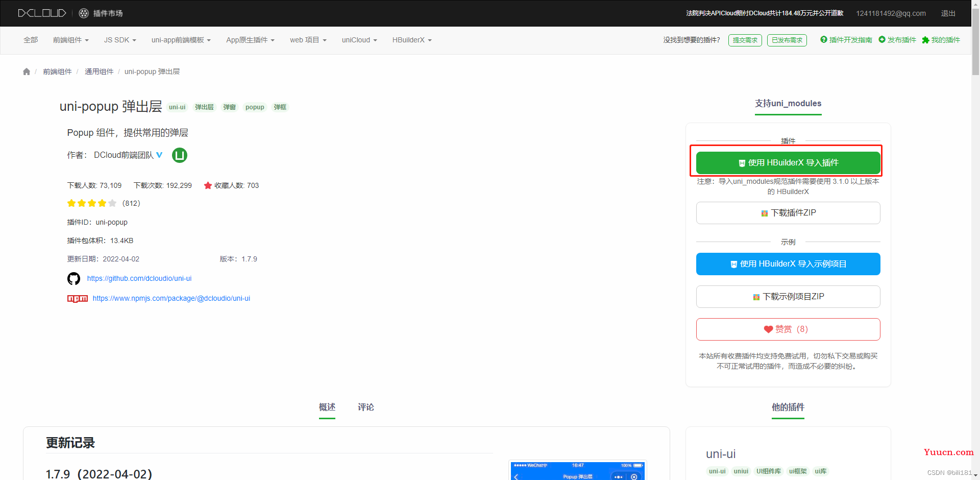980x480 pixels.
Task: Click the GitHub octocat icon
Action: 73,278
